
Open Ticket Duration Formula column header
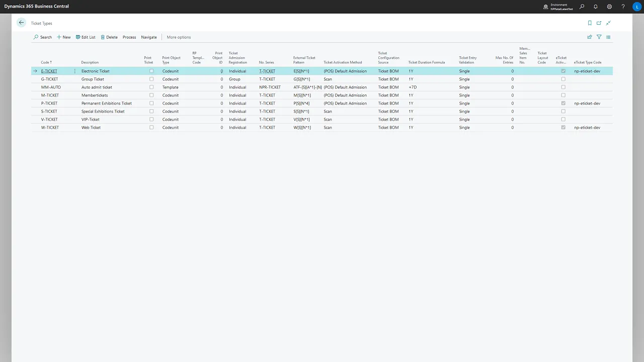pos(427,62)
